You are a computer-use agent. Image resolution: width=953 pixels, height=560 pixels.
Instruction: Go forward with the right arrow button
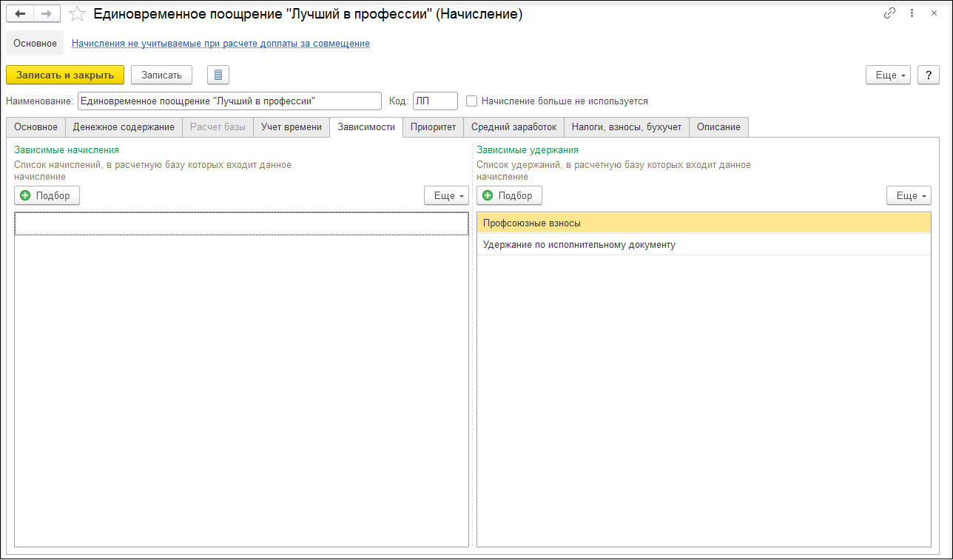pyautogui.click(x=47, y=13)
